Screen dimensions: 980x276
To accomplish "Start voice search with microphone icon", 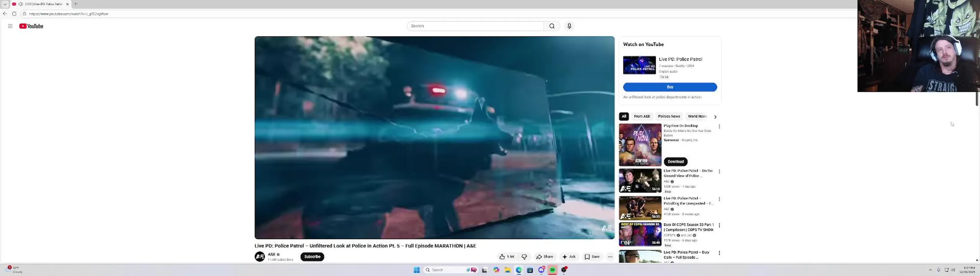I will coord(569,26).
